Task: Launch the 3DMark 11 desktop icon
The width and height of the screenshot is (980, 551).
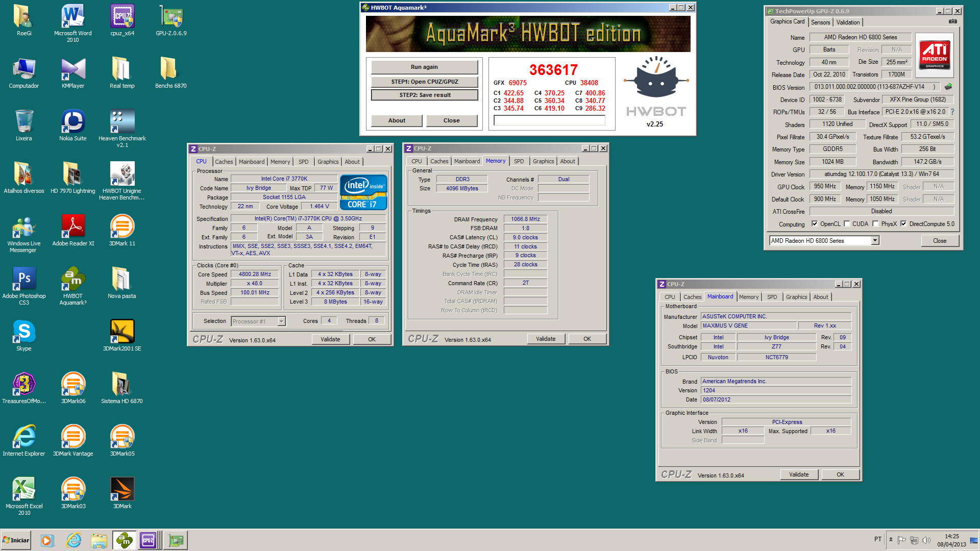Action: pyautogui.click(x=122, y=231)
